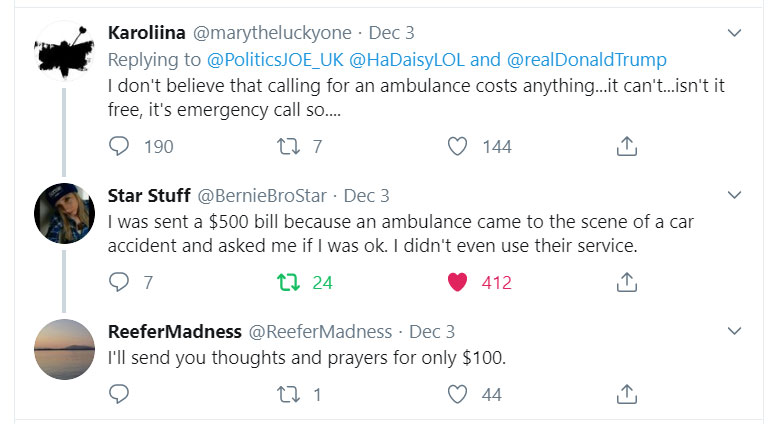View Star Stuff's profile picture
The height and width of the screenshot is (424, 778).
[65, 214]
